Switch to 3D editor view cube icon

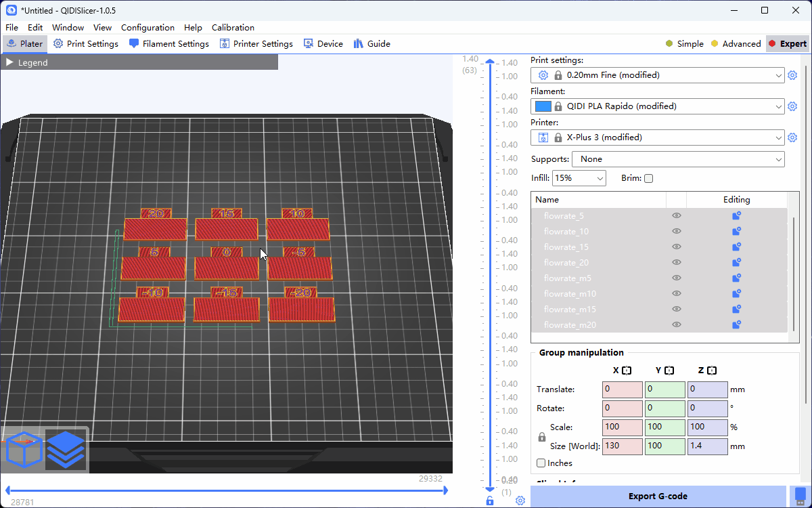[24, 449]
